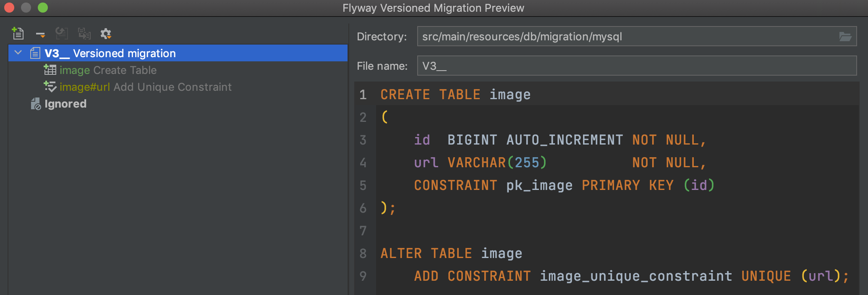868x295 pixels.
Task: Click the ADD CONSTRAINT image_unique_constraint line
Action: coord(631,276)
